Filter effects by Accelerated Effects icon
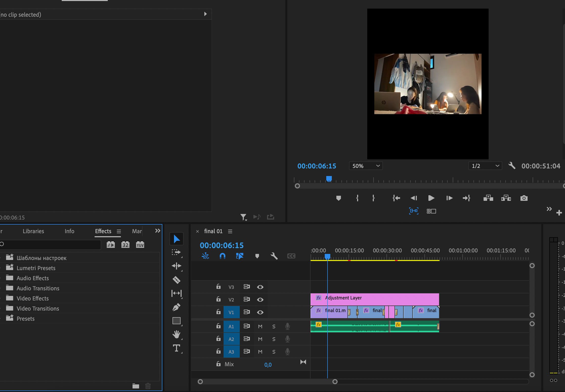565x392 pixels. pyautogui.click(x=111, y=245)
